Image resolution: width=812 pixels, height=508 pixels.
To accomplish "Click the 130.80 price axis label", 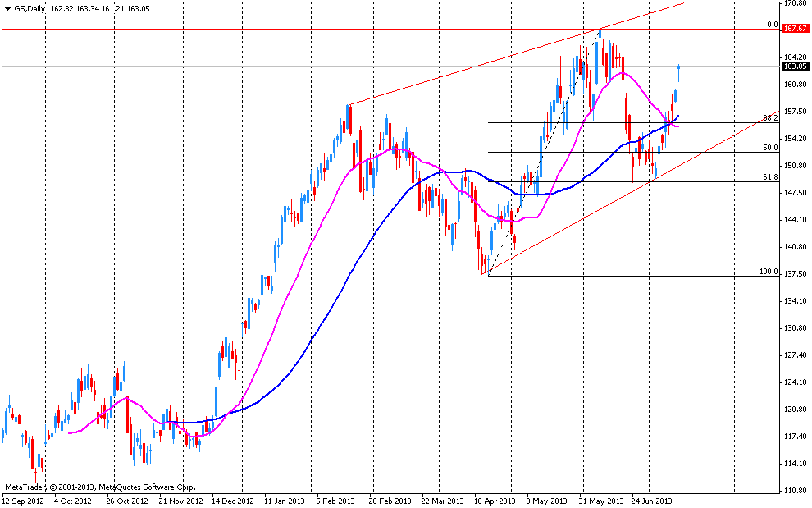I will tap(796, 327).
